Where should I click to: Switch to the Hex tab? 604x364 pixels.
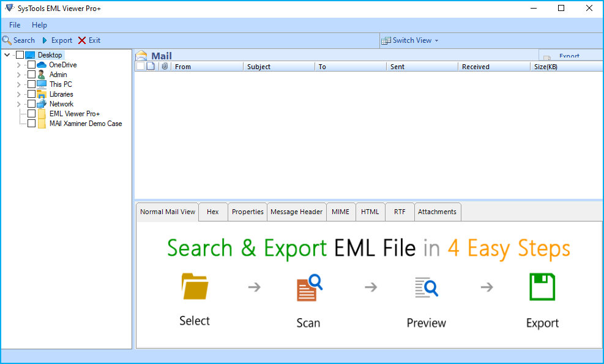212,212
